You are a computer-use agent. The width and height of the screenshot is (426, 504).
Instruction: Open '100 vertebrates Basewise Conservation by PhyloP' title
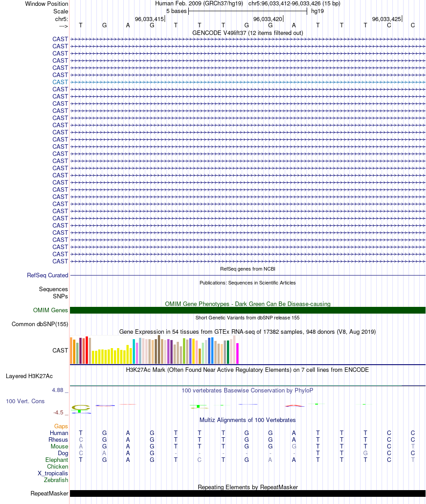[248, 391]
